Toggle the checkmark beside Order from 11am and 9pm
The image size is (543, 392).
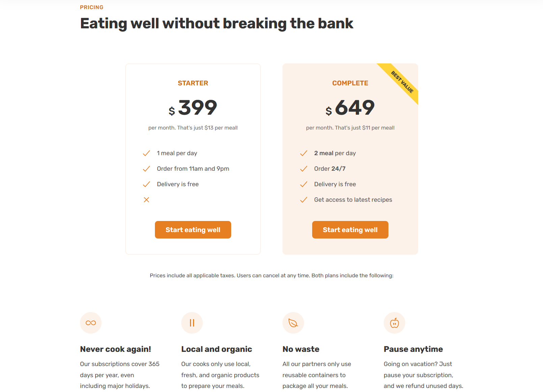click(x=146, y=169)
